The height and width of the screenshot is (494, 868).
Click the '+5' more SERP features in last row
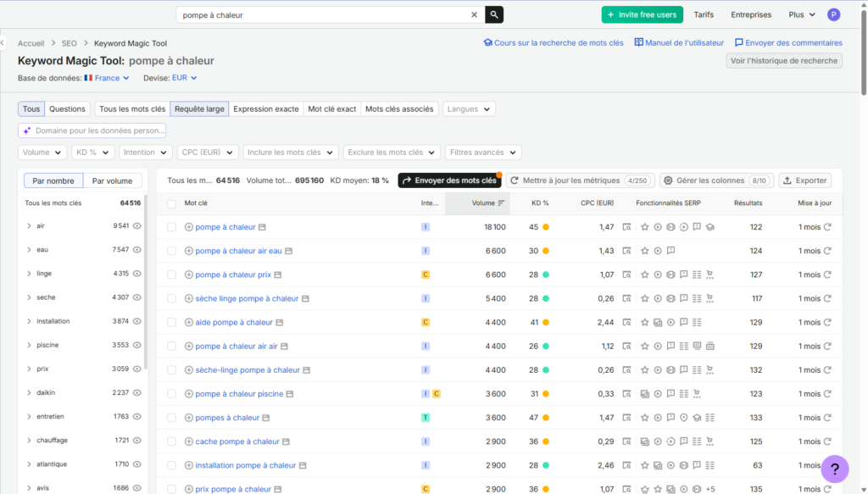coord(710,489)
